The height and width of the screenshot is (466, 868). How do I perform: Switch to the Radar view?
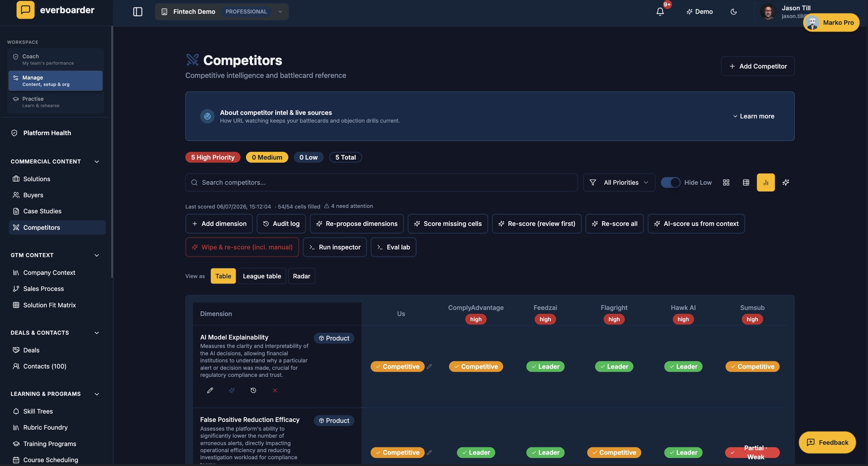[302, 276]
